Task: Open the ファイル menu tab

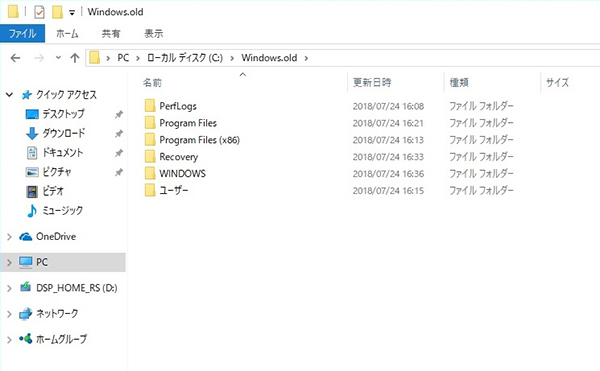Action: click(23, 34)
